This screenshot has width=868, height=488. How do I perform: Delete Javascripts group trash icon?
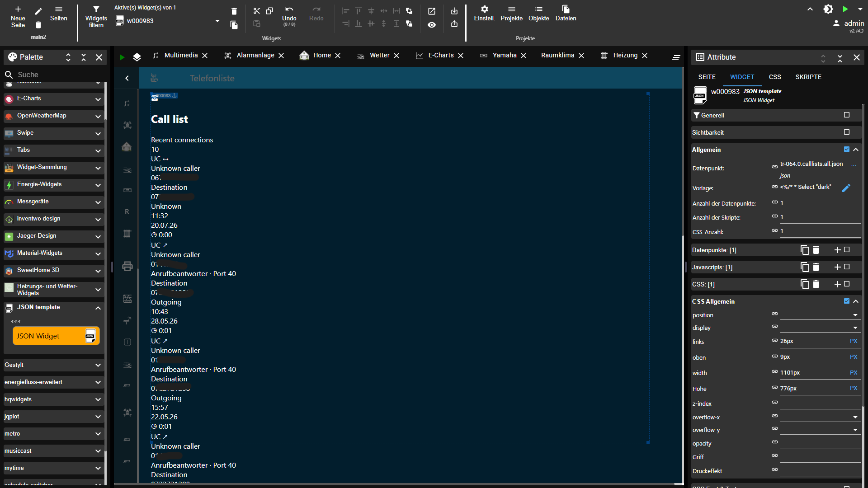point(816,267)
